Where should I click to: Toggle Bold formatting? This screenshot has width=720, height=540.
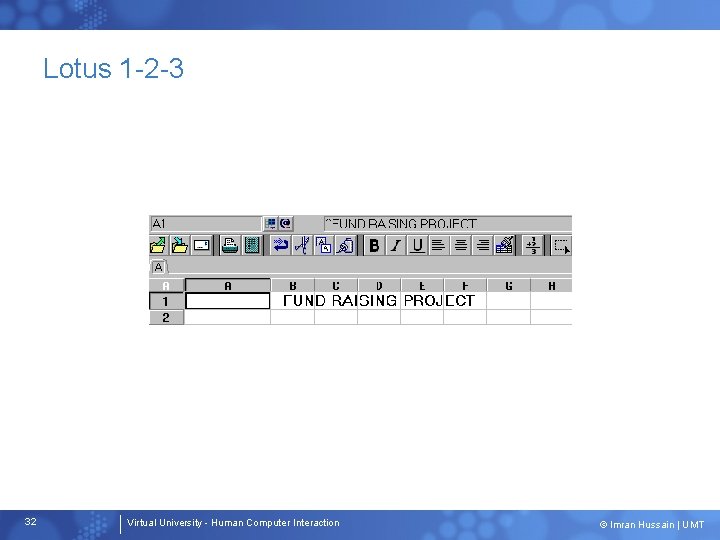click(374, 245)
